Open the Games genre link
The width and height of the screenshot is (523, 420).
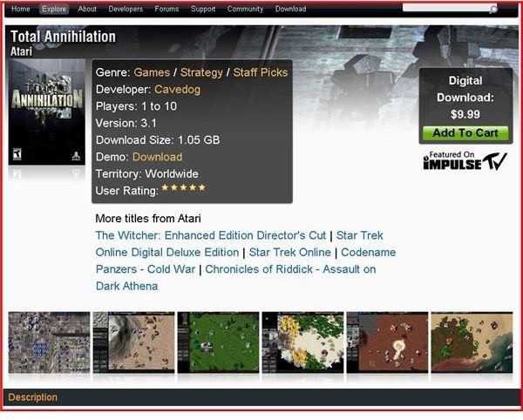[x=152, y=72]
